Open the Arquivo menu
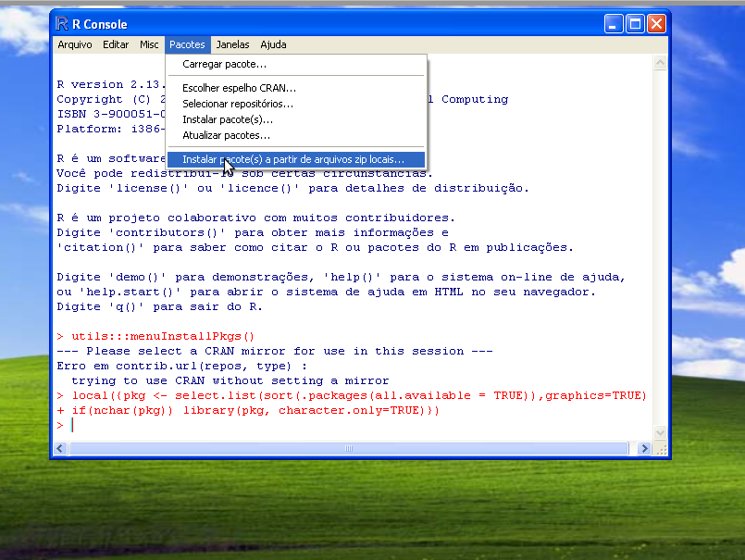 click(x=75, y=44)
